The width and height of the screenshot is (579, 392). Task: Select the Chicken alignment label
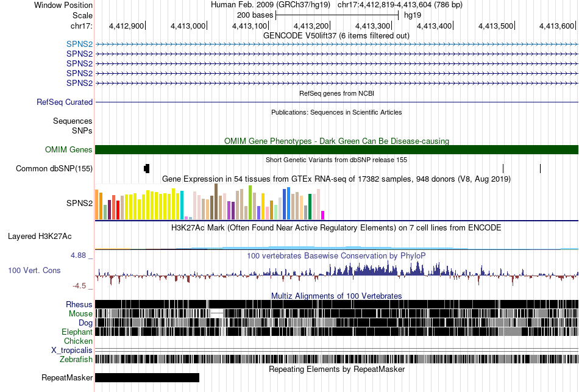[78, 341]
